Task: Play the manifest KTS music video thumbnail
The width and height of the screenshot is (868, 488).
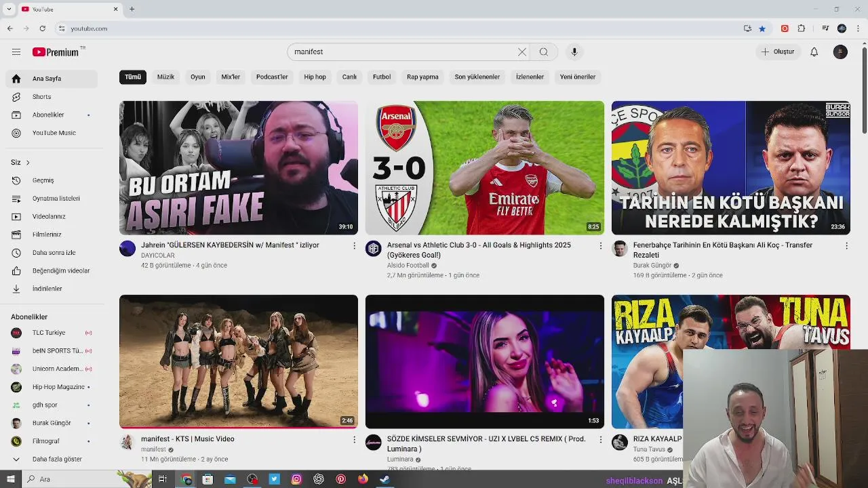Action: coord(239,361)
